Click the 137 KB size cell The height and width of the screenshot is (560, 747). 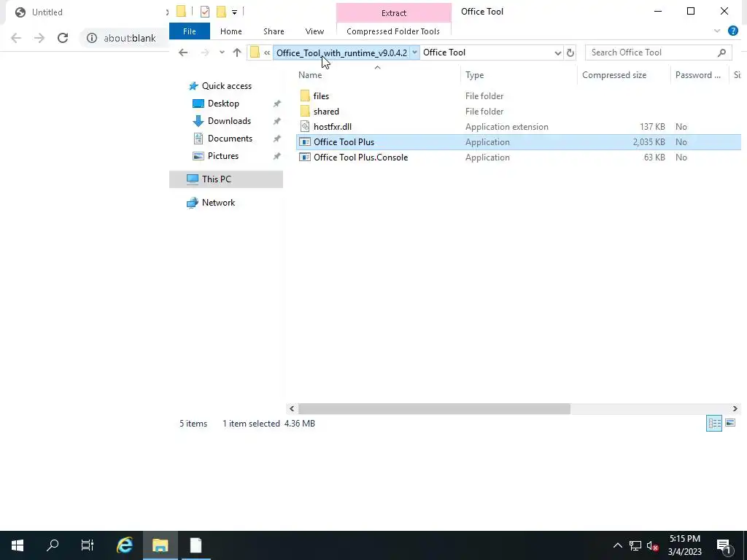(652, 127)
